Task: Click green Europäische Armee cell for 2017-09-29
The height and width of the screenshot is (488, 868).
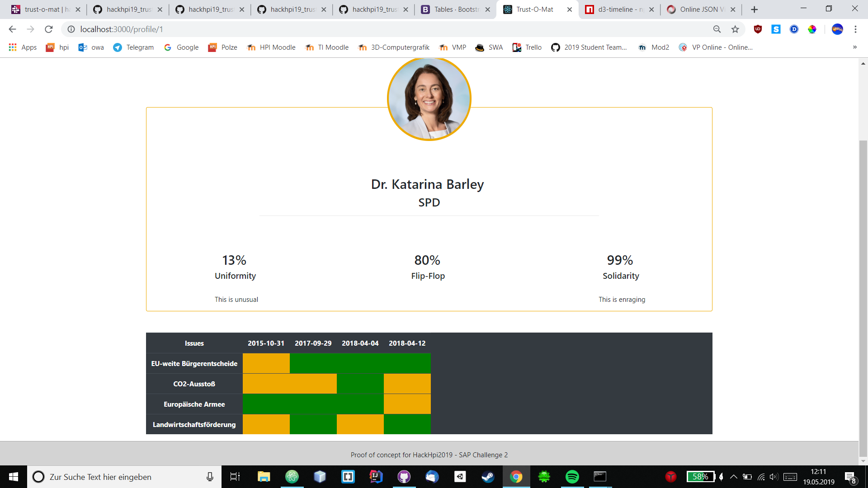Action: click(x=313, y=404)
